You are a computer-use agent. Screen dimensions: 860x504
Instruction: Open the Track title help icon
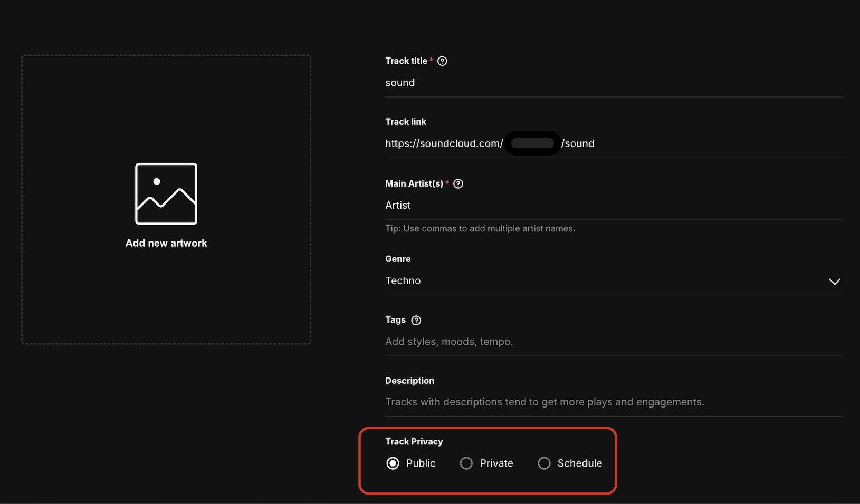[443, 61]
